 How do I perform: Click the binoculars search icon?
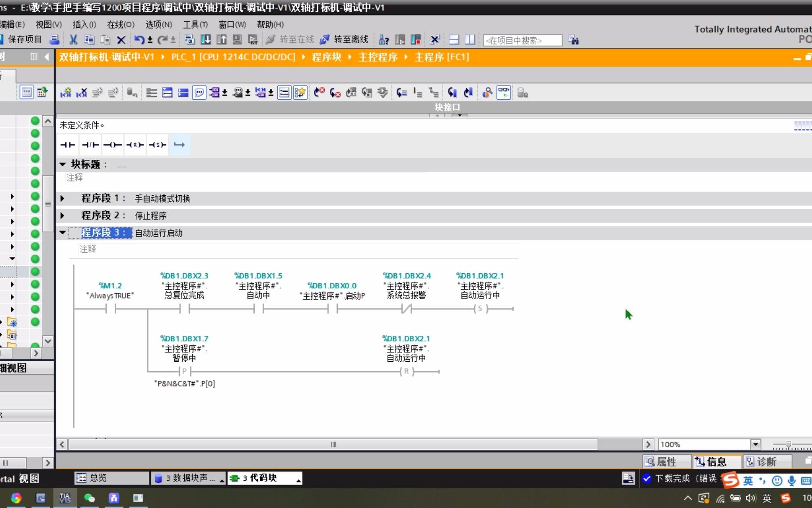[x=573, y=40]
